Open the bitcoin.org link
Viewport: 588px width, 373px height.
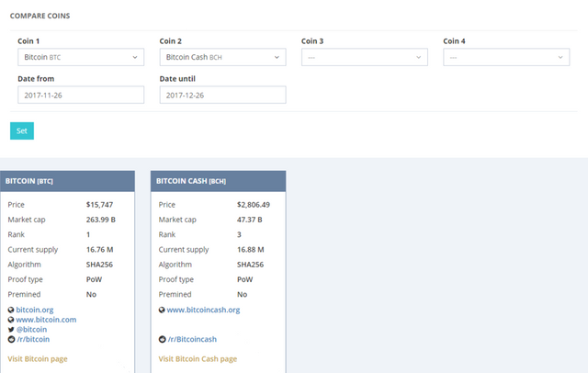click(x=35, y=310)
